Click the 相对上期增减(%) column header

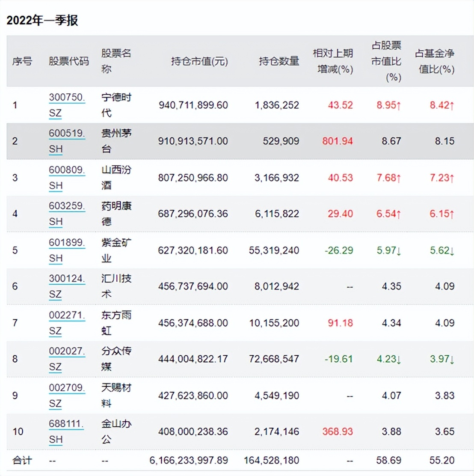(x=333, y=61)
